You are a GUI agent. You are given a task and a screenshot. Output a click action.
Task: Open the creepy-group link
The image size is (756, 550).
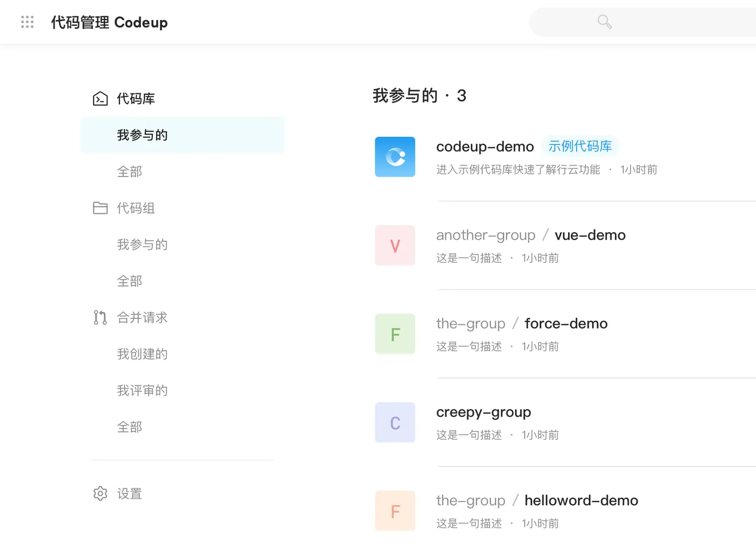pyautogui.click(x=484, y=412)
